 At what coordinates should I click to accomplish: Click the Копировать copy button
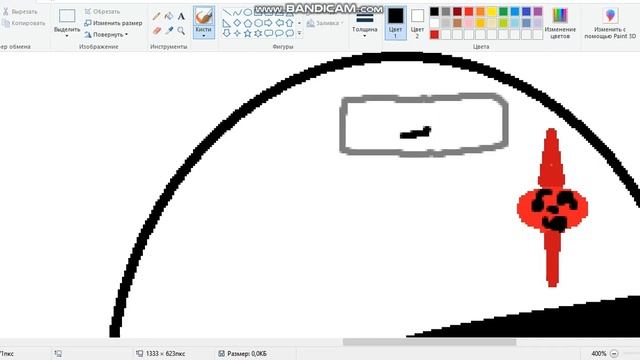point(23,23)
